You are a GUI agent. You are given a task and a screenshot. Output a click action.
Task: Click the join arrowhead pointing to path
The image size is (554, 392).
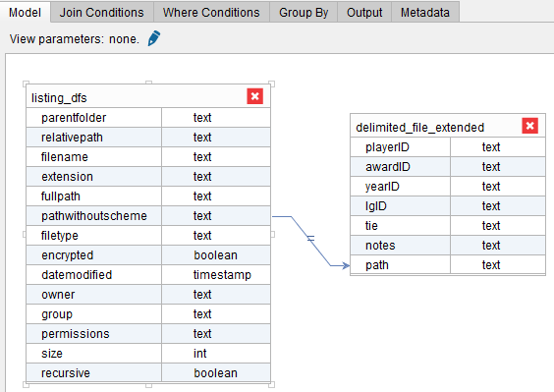[x=346, y=265]
